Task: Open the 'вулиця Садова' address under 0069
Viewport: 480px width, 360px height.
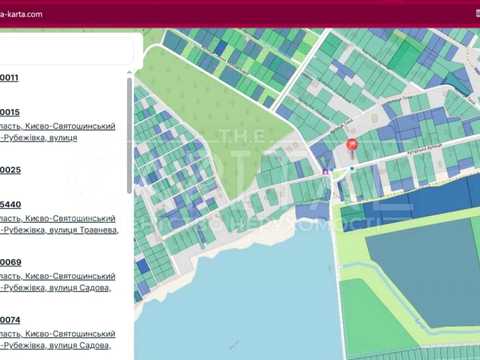Action: (x=58, y=282)
